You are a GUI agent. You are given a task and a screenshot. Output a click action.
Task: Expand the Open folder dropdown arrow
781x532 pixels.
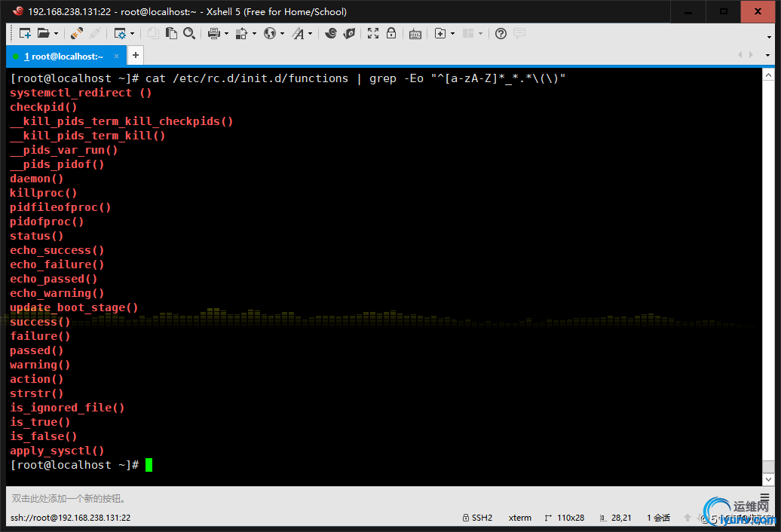click(56, 33)
